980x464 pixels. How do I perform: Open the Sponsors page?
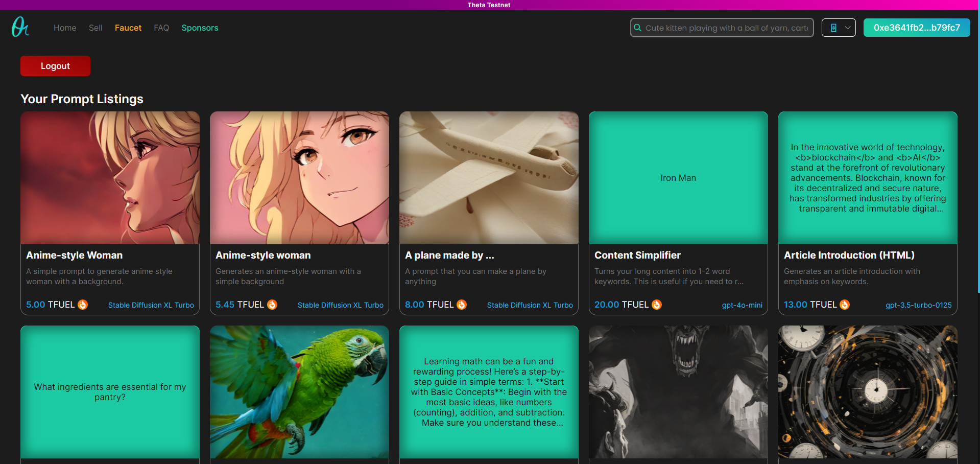(x=200, y=28)
